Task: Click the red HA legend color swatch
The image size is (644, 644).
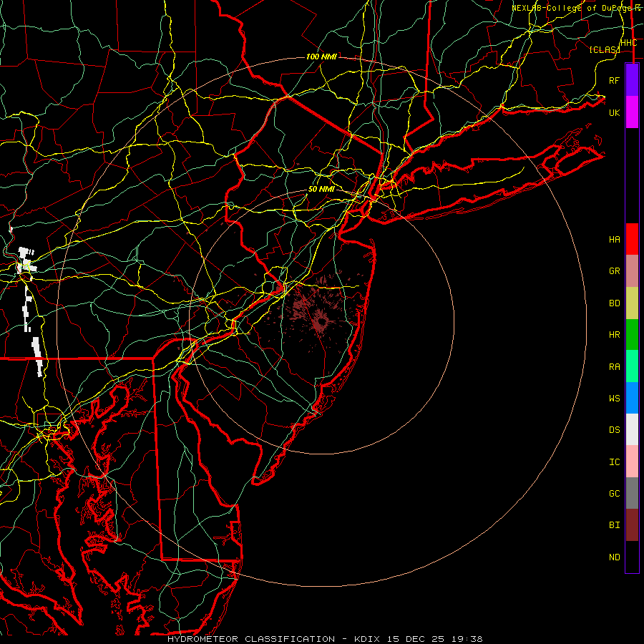Action: click(632, 239)
